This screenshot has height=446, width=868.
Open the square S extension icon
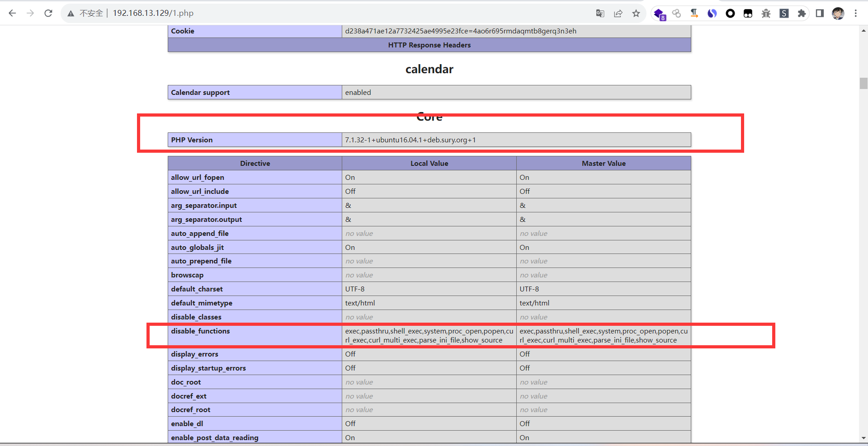coord(784,14)
